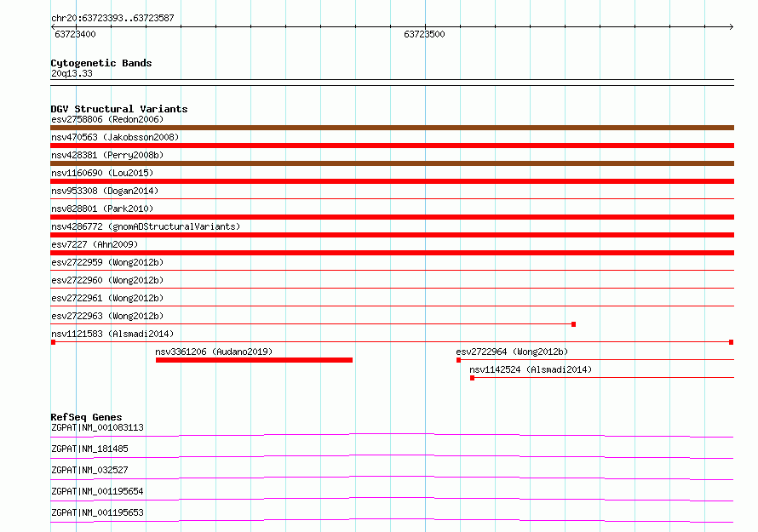Click the right arrow of the ruler
The image size is (758, 532).
coord(732,26)
